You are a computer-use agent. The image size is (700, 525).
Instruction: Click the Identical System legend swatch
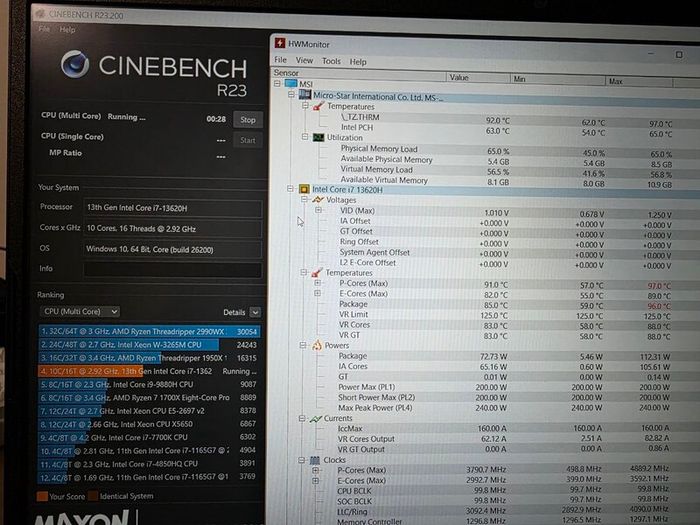point(93,496)
